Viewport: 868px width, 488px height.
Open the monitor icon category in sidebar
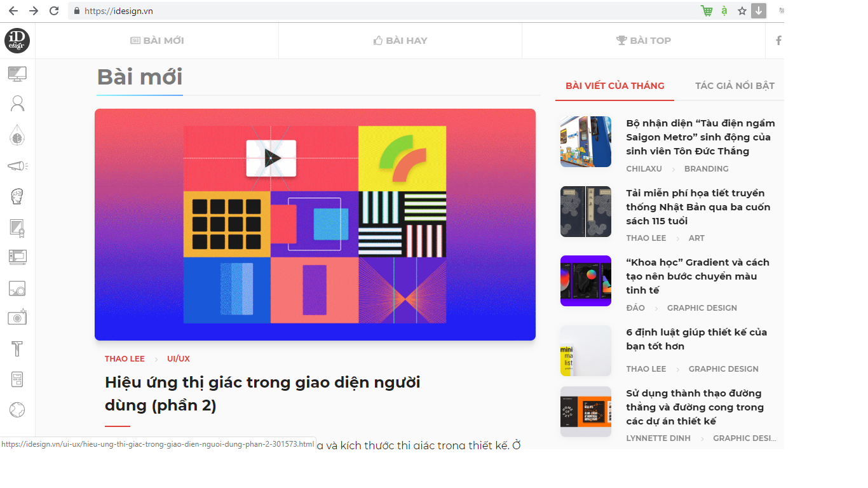click(17, 74)
